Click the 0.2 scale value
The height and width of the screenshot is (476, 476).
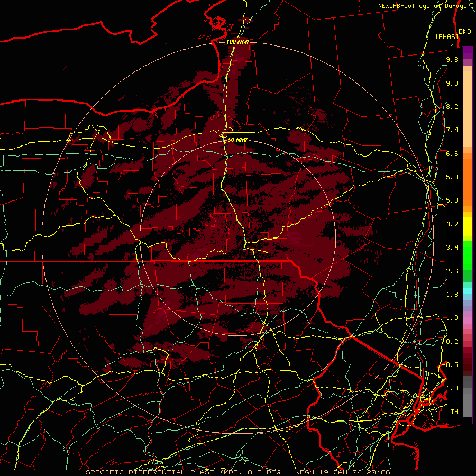tap(452, 341)
